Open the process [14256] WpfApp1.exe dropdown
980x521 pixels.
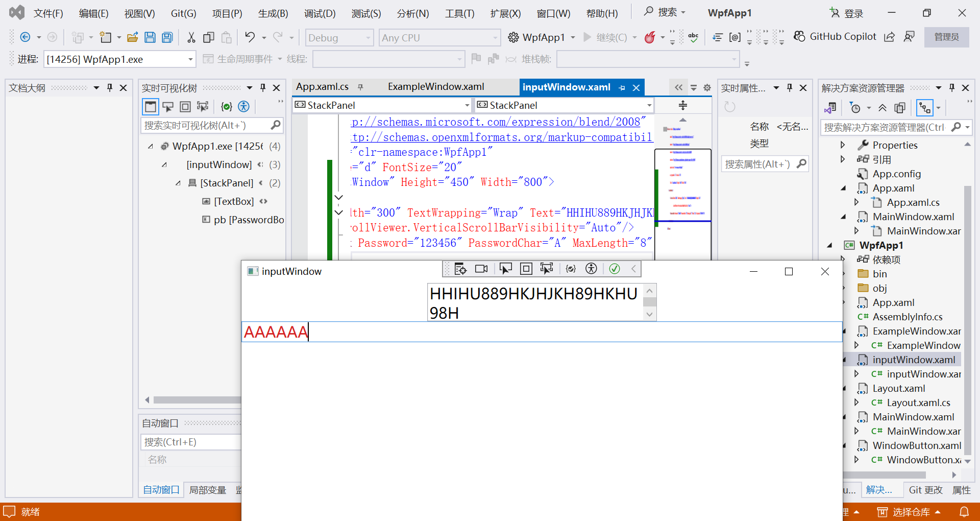(x=120, y=59)
